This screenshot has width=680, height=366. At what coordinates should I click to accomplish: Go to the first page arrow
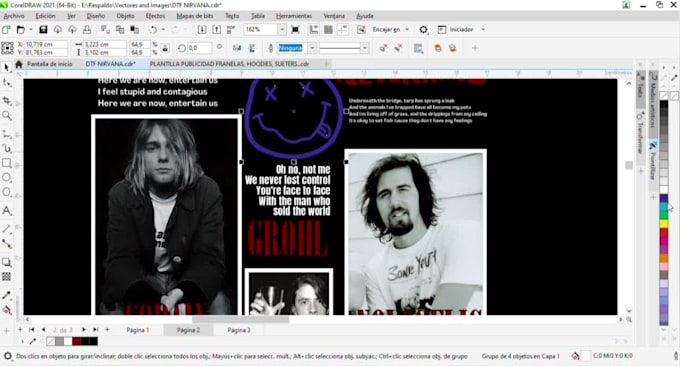coord(31,330)
